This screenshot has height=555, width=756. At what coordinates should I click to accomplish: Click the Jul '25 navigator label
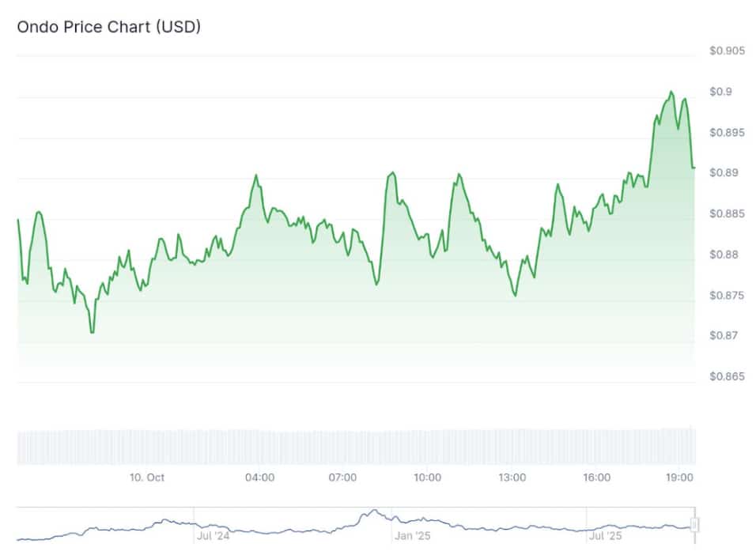click(x=605, y=536)
